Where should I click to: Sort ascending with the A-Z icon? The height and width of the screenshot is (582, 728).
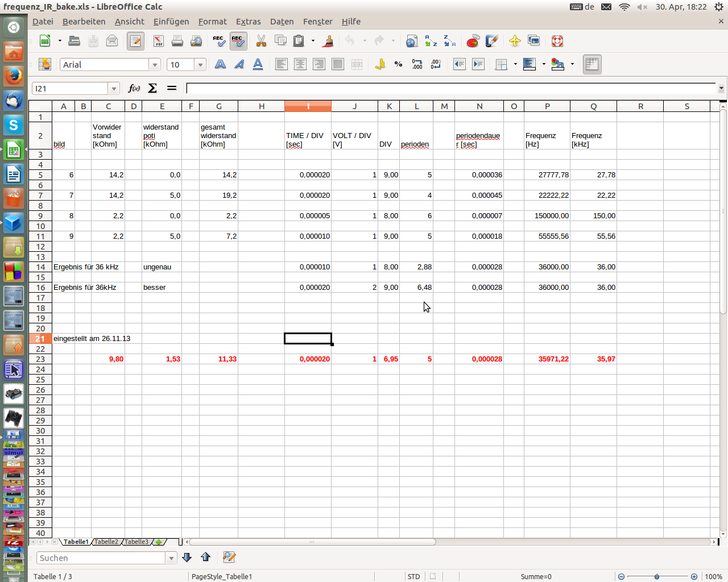[431, 41]
